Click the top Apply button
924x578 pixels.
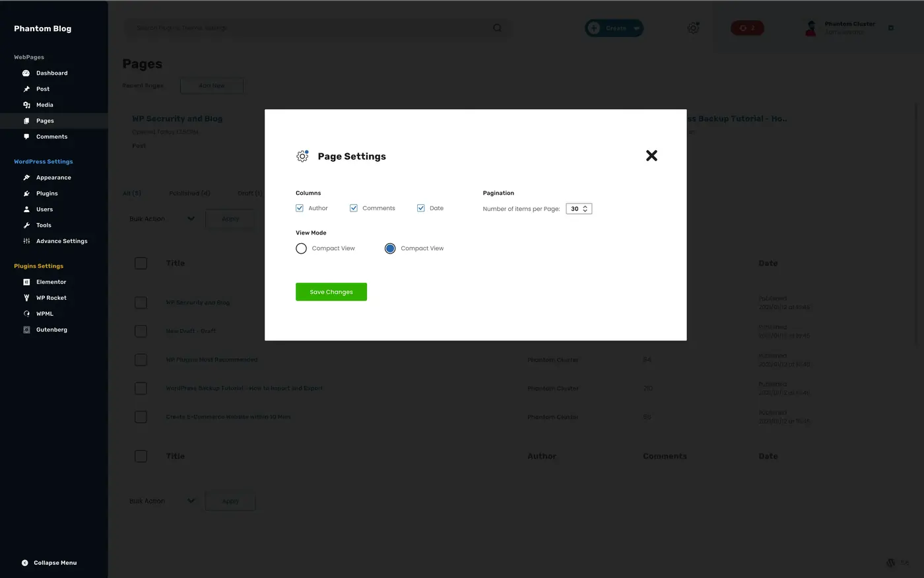click(x=230, y=219)
